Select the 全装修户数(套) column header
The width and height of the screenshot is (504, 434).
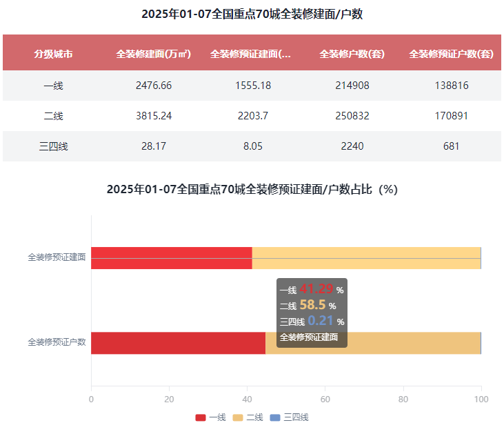[x=352, y=53]
